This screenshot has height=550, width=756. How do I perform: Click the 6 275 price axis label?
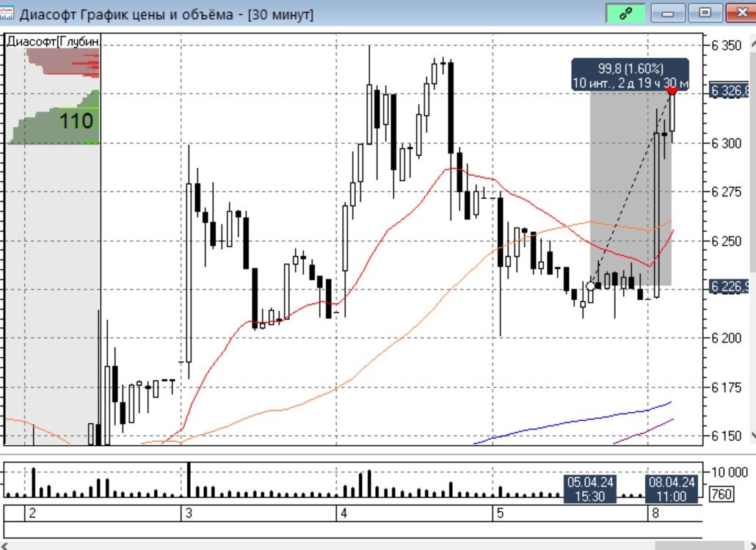click(x=727, y=192)
